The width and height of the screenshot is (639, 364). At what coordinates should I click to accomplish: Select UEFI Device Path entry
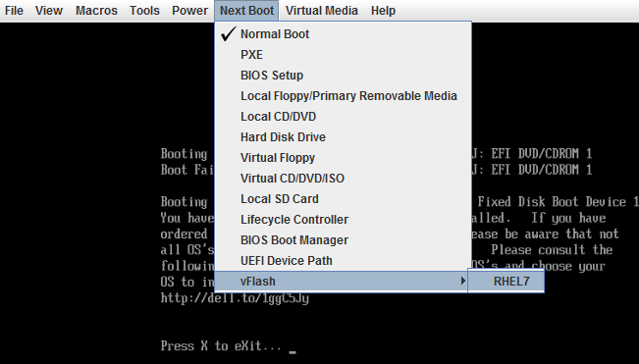[343, 261]
